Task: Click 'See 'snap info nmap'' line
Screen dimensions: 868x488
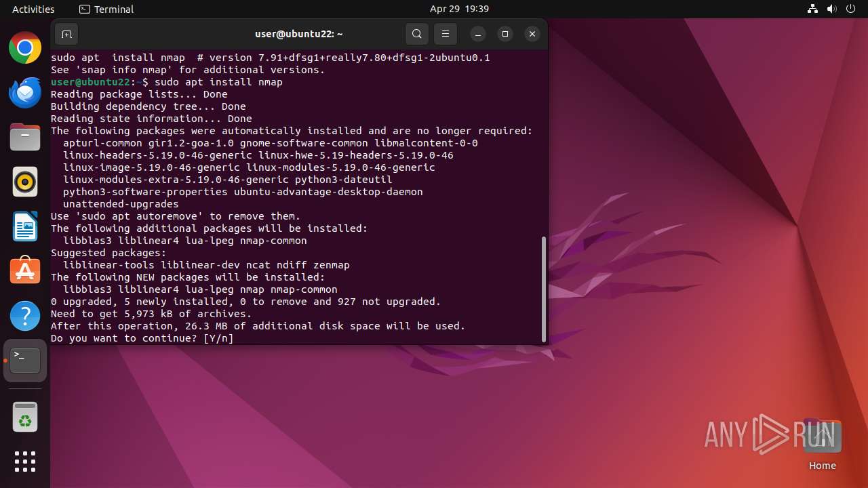Action: 188,70
